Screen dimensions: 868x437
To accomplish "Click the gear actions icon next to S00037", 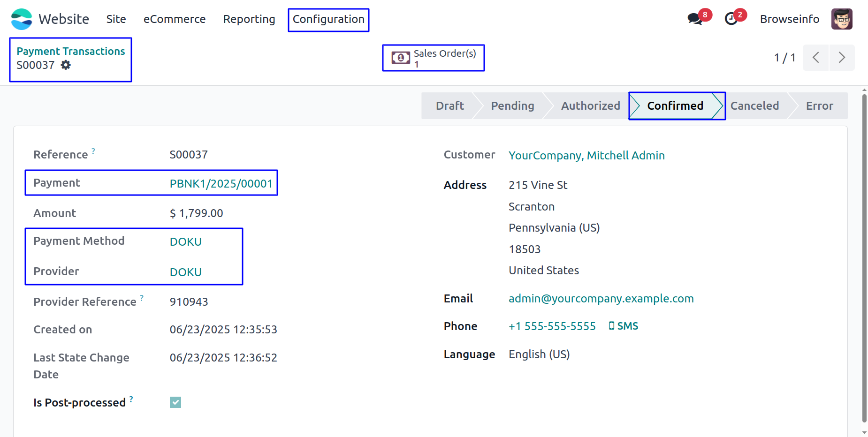I will tap(66, 65).
